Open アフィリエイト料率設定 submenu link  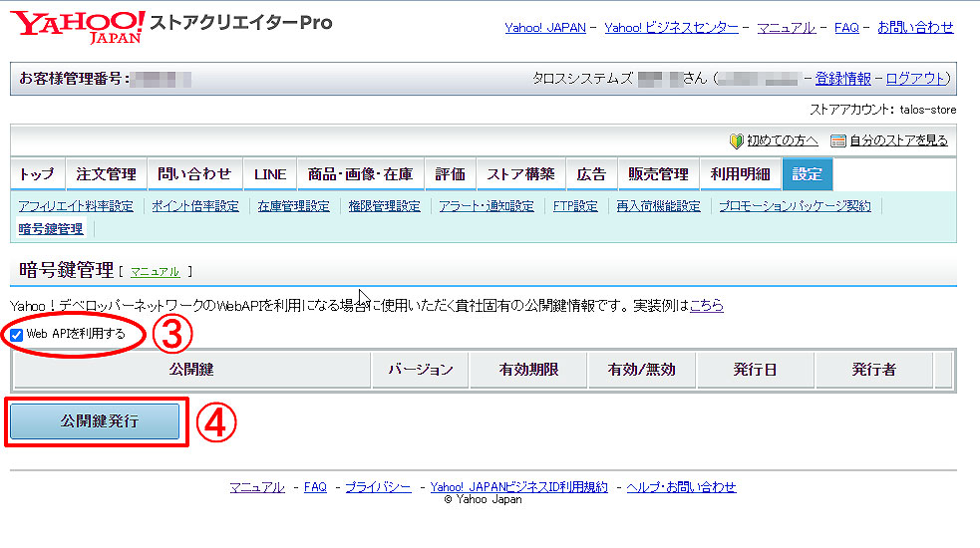[x=76, y=206]
